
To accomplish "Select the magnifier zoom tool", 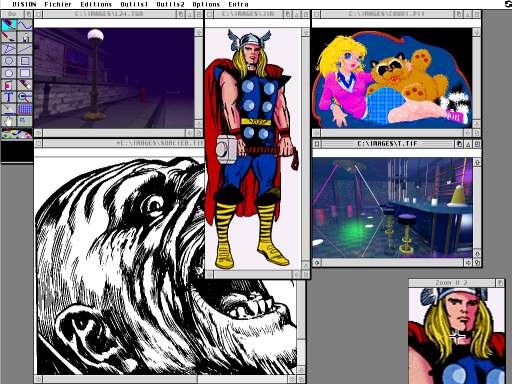I will pyautogui.click(x=25, y=97).
